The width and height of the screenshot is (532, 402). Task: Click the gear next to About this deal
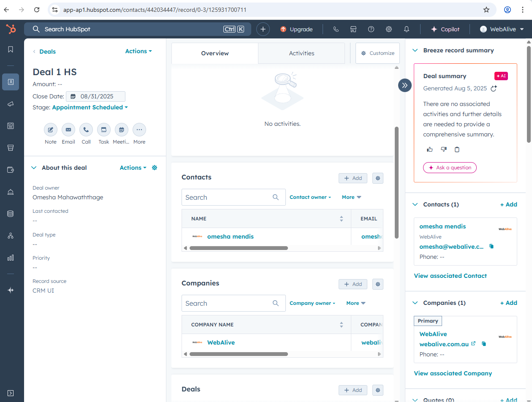[x=155, y=168]
